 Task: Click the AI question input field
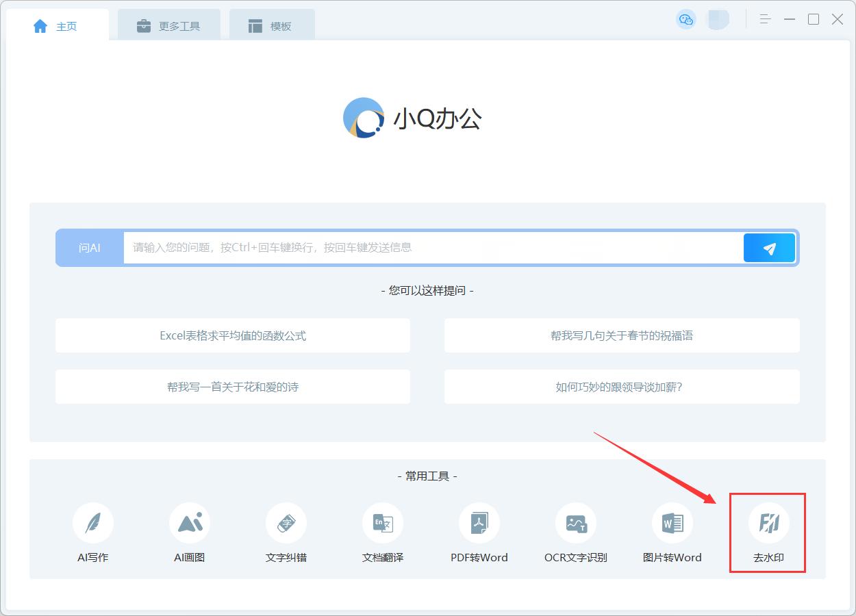pos(433,248)
